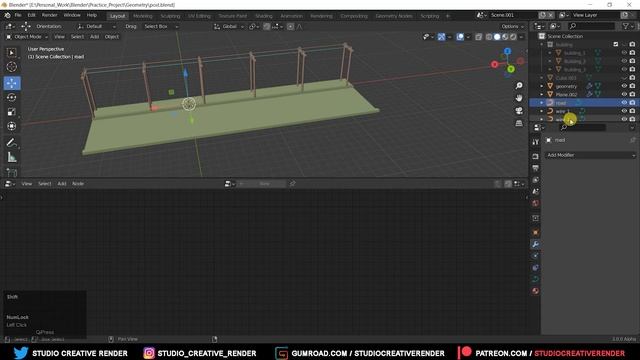Open the World properties tab
This screenshot has width=640, height=360.
(x=536, y=203)
